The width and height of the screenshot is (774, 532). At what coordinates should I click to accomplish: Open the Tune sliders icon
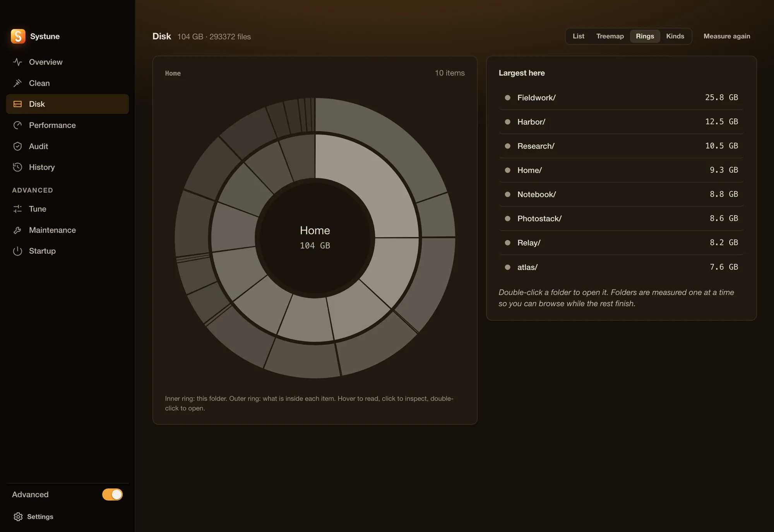coord(17,209)
